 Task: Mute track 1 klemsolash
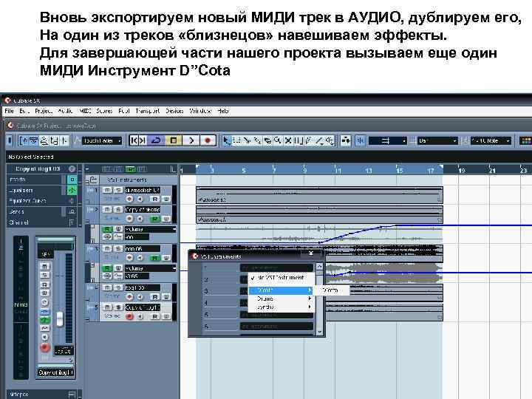tap(107, 190)
